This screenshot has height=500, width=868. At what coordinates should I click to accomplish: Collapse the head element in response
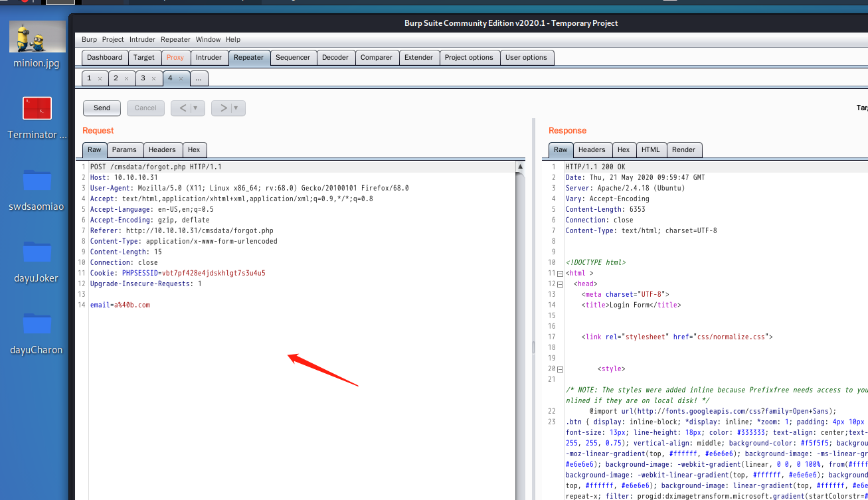click(x=560, y=284)
